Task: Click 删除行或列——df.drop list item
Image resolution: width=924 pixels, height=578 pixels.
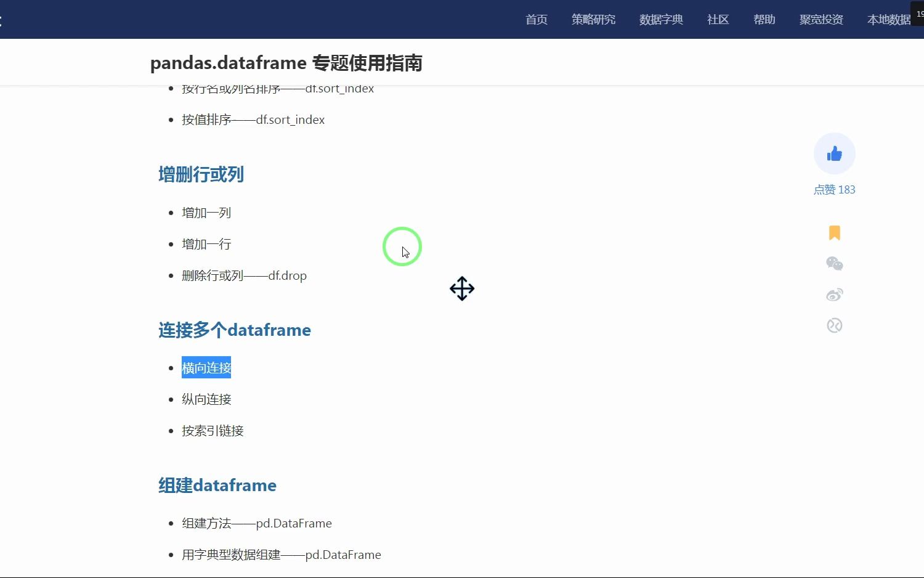Action: click(244, 275)
